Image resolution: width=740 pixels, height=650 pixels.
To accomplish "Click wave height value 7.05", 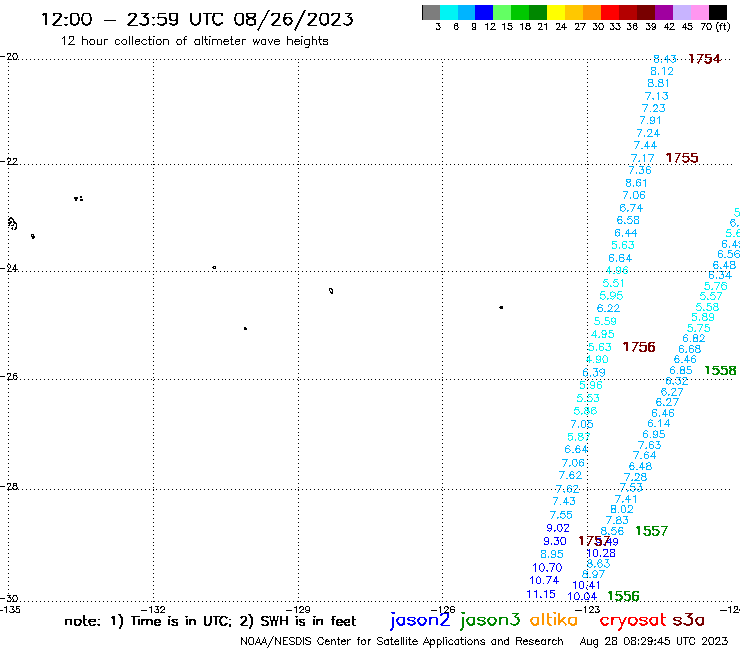I will (x=581, y=424).
